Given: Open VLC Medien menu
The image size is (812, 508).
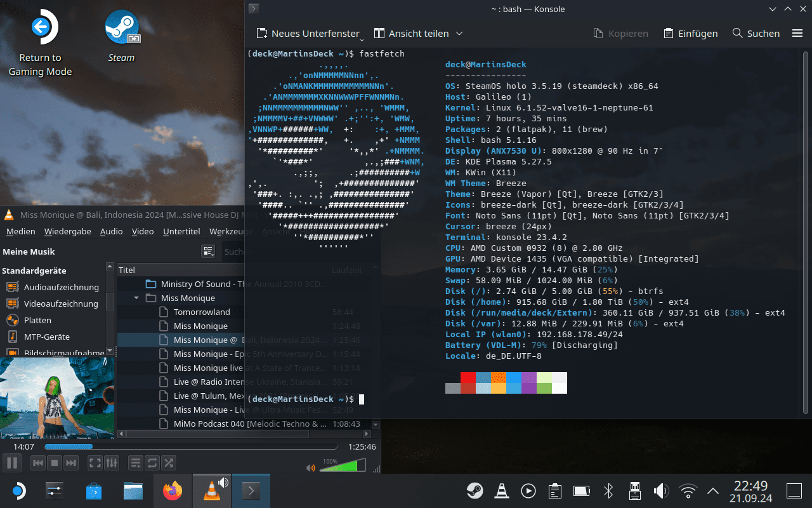Looking at the screenshot, I should 21,231.
